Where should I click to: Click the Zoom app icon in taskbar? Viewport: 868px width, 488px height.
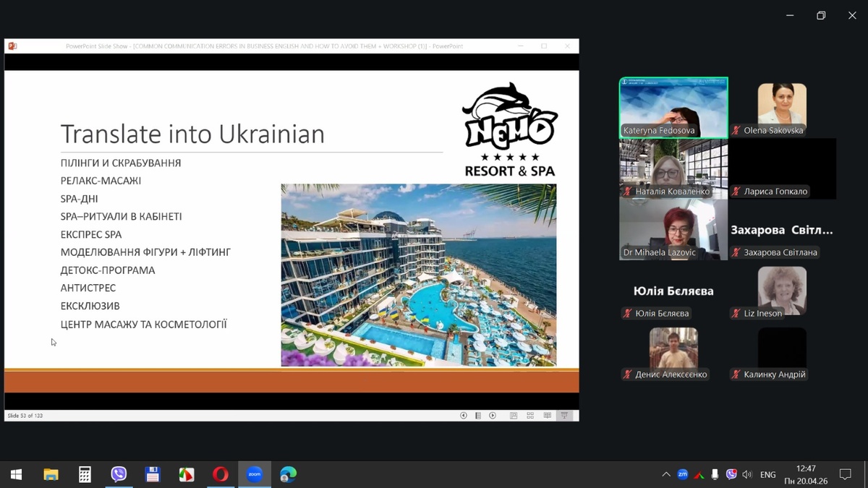click(x=254, y=474)
